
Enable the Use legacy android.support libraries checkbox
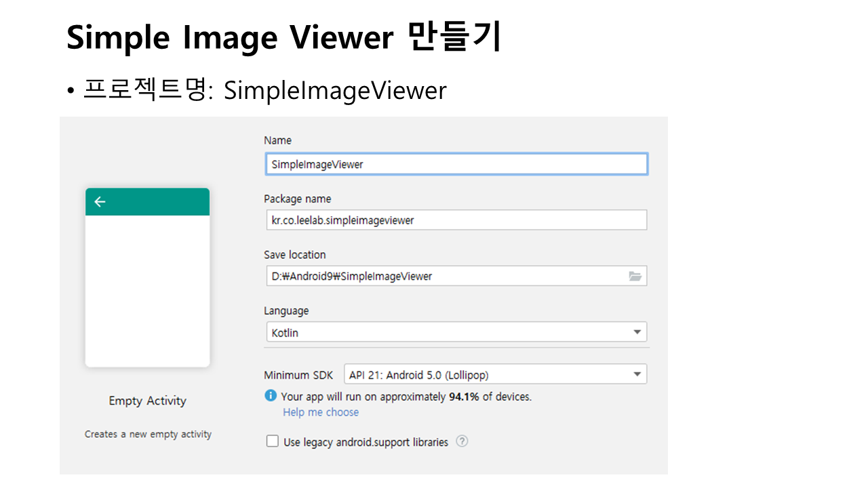(273, 441)
